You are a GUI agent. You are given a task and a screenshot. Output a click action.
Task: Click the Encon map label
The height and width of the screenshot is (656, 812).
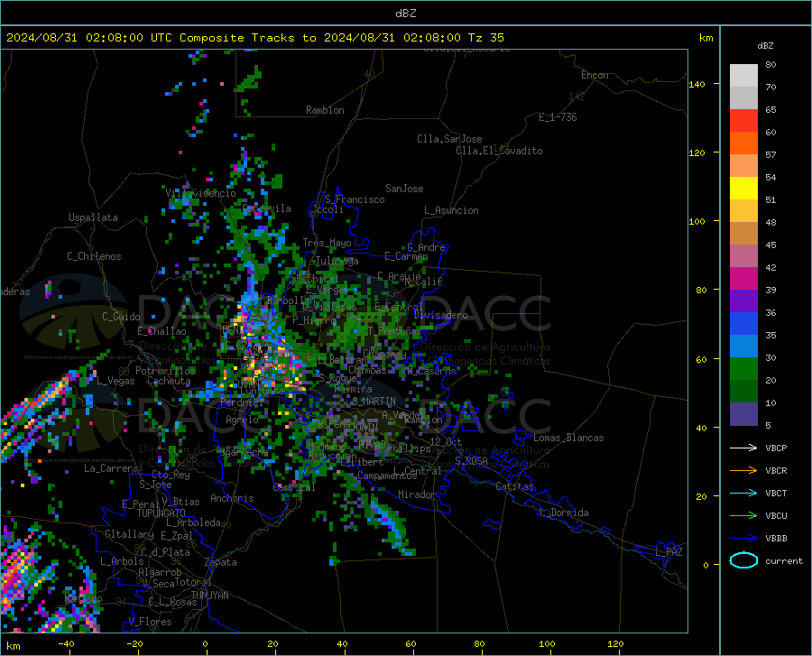coord(595,75)
